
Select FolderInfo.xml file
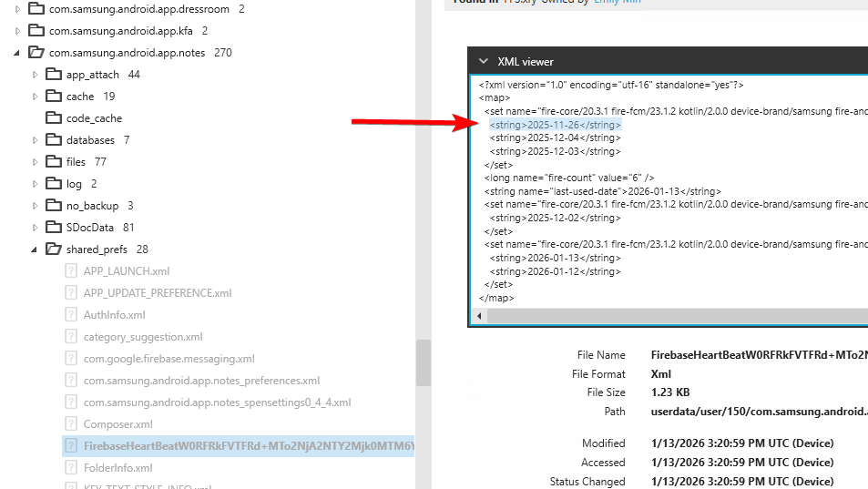(117, 468)
